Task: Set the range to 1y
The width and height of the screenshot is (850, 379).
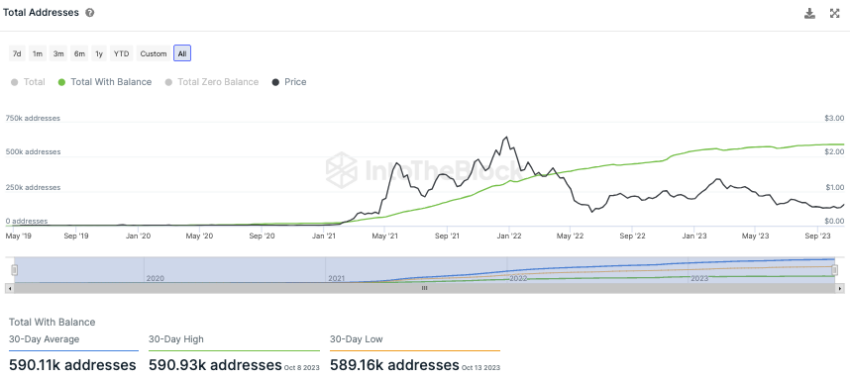Action: click(99, 54)
